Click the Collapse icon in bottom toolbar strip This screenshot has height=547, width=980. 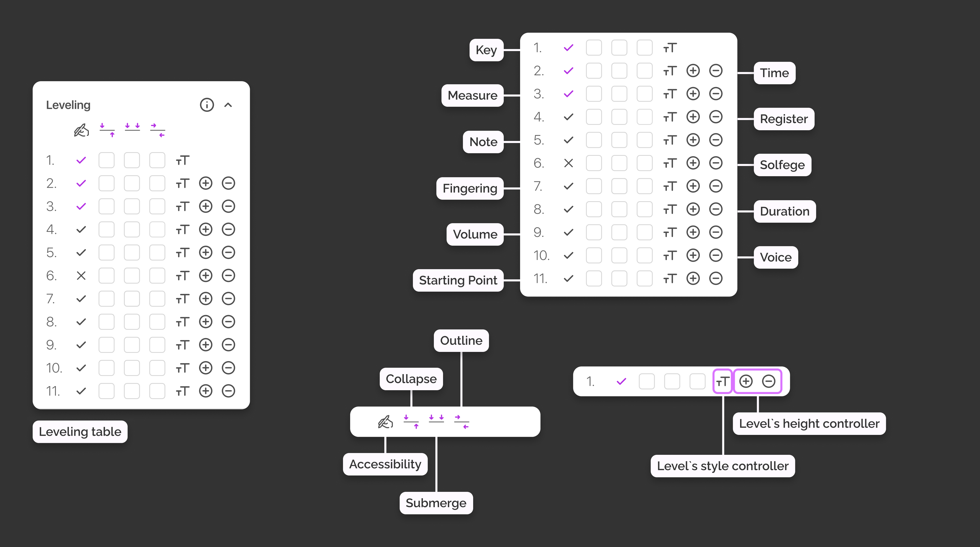coord(411,422)
